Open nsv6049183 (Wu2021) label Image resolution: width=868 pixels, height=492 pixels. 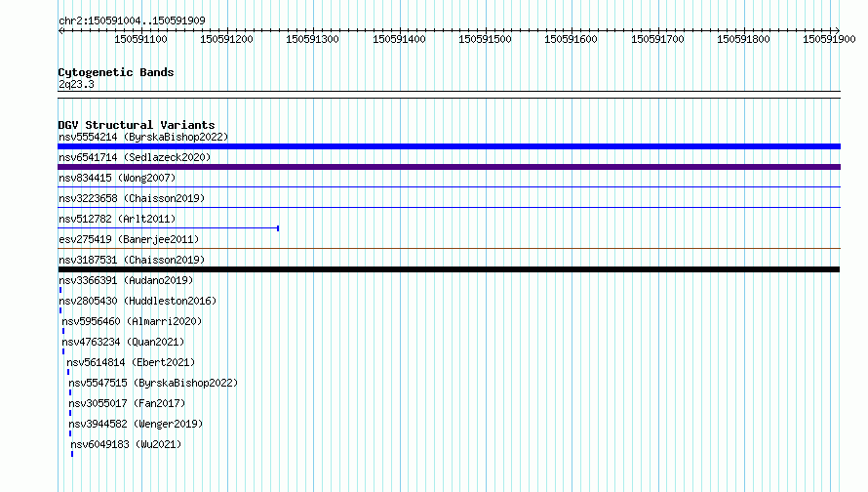(126, 444)
